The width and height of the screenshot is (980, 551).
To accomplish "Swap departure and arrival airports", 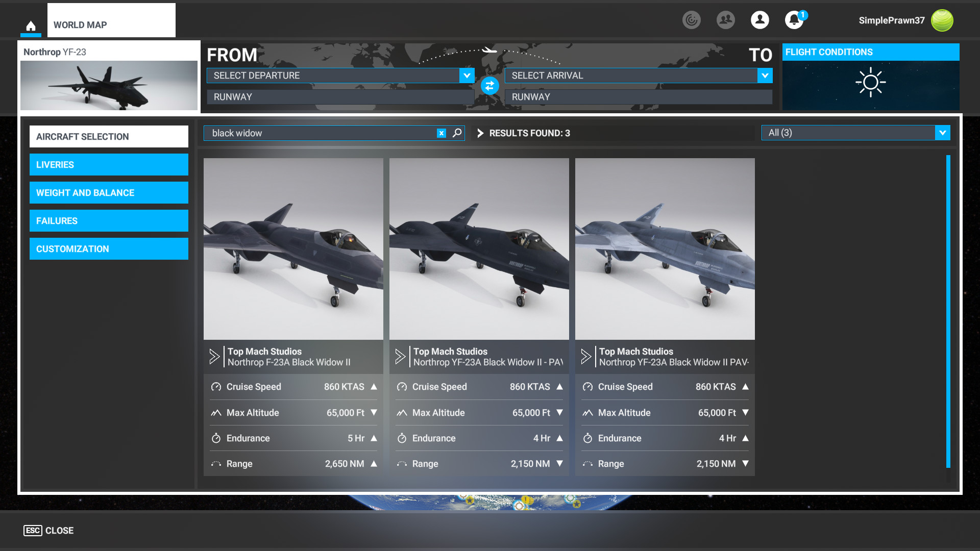I will click(489, 86).
